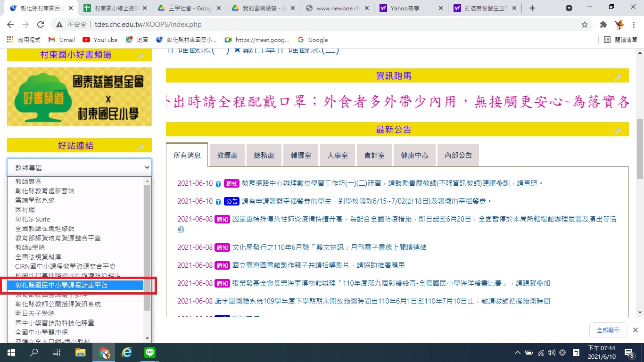Reload the current page
Image resolution: width=644 pixels, height=362 pixels.
tap(41, 25)
